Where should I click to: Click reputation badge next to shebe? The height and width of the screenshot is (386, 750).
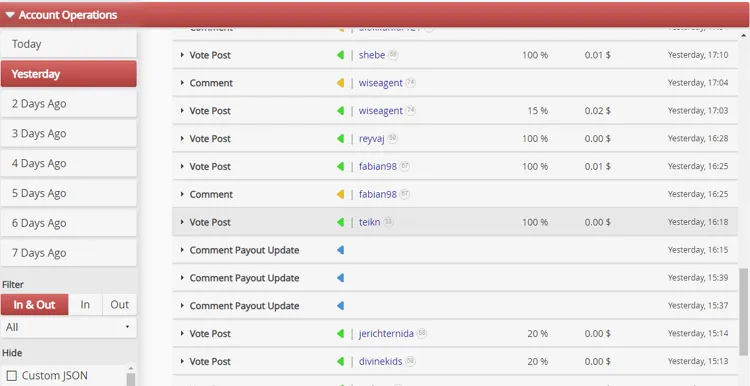(393, 55)
